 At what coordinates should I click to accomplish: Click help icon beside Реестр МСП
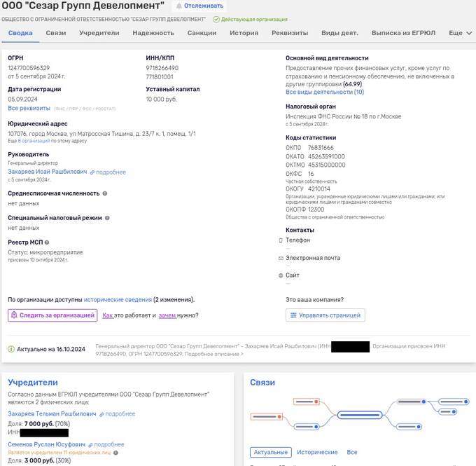coord(47,242)
